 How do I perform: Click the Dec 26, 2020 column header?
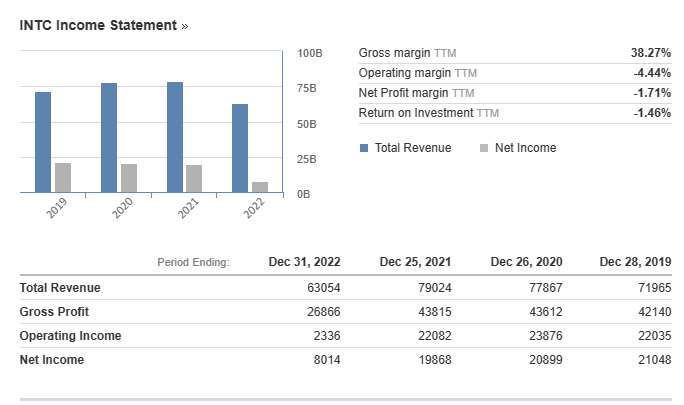[x=527, y=262]
